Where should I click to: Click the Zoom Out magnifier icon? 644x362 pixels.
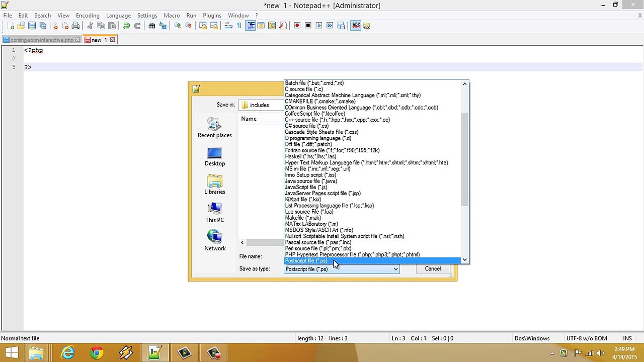point(188,26)
